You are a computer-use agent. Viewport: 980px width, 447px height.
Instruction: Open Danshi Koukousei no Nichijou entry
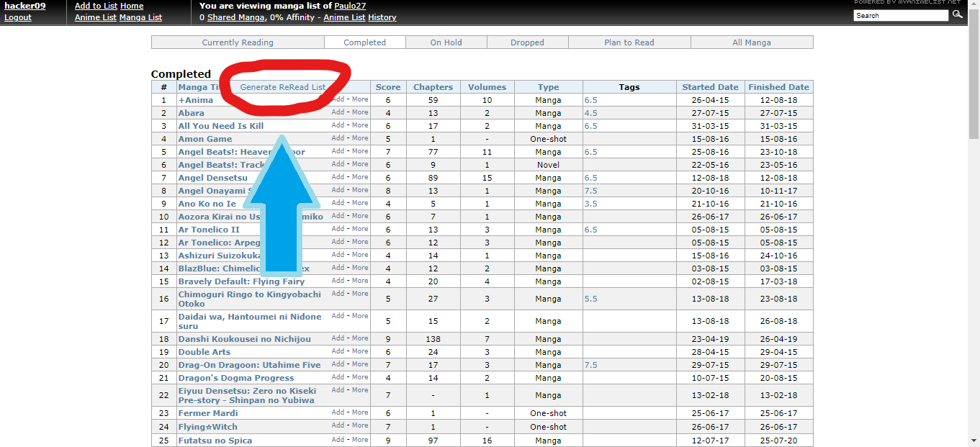click(x=245, y=339)
